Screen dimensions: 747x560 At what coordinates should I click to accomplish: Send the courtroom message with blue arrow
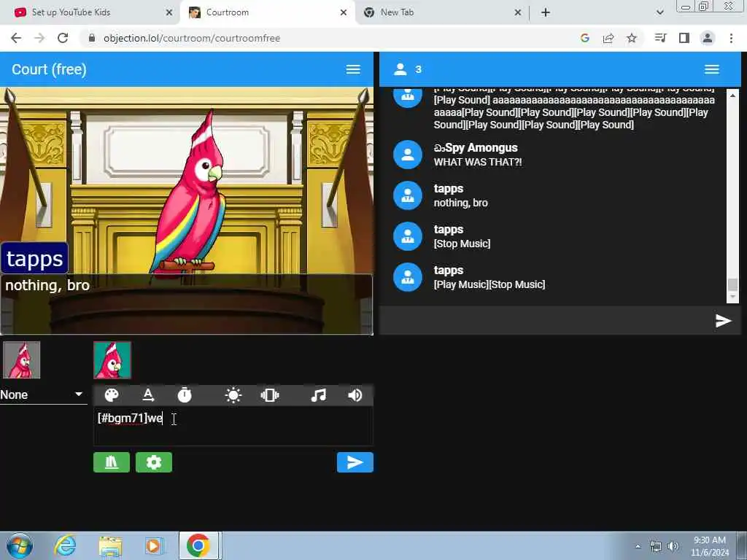point(355,462)
